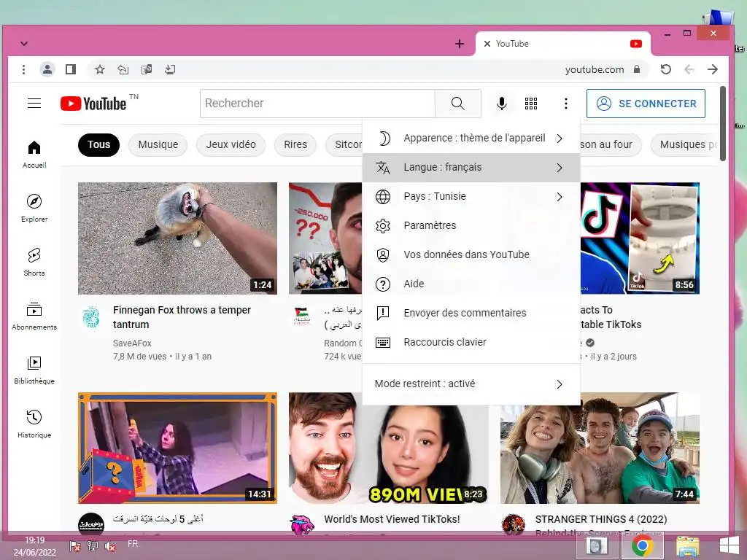Click the site lock icon
This screenshot has width=747, height=560.
[637, 69]
